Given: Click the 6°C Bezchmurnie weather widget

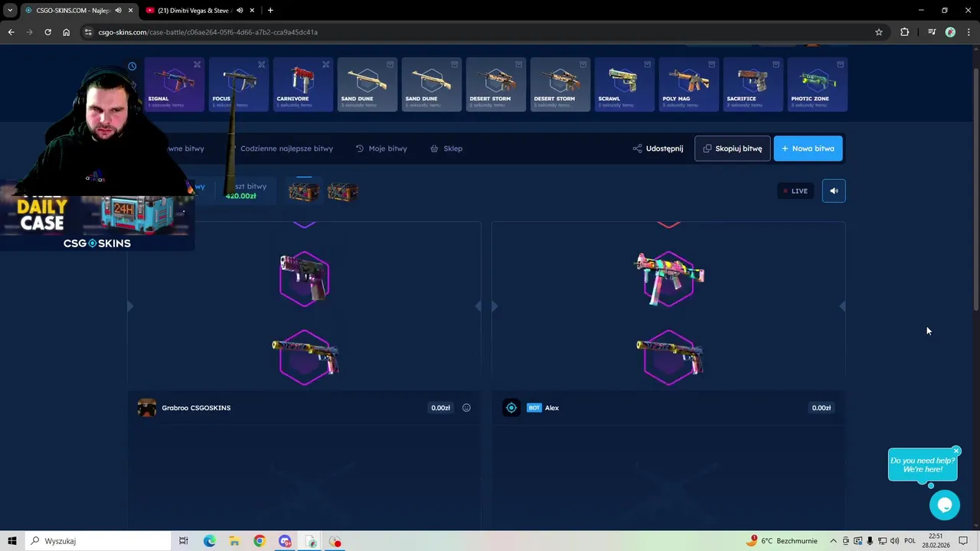Looking at the screenshot, I should 783,541.
